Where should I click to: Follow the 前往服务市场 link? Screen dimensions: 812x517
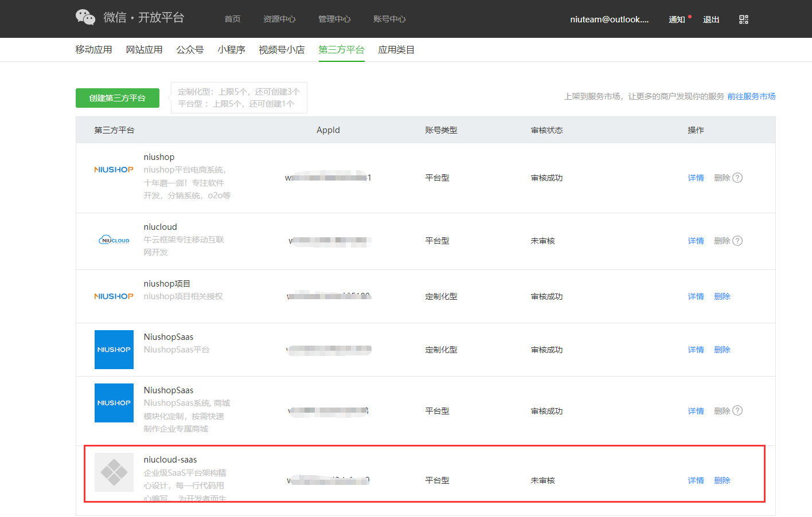tap(751, 96)
